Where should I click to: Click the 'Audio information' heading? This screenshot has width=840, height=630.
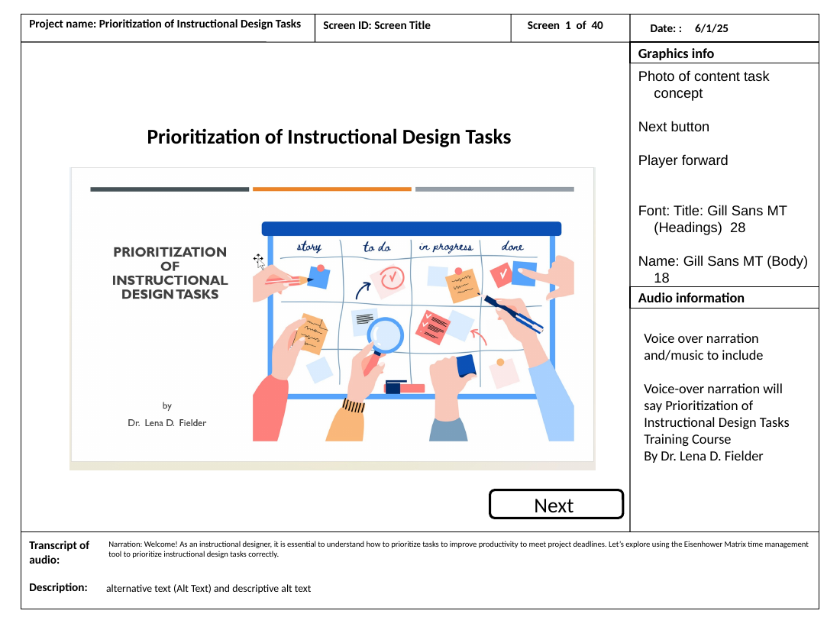click(x=691, y=298)
